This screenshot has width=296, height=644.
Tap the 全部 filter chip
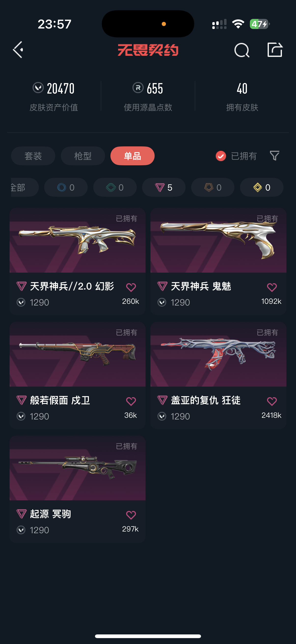25,187
